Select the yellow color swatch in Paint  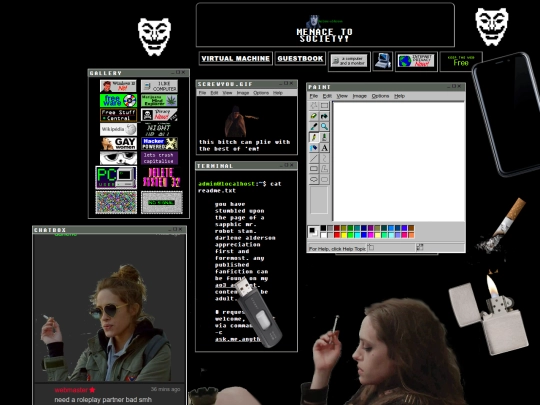344,235
